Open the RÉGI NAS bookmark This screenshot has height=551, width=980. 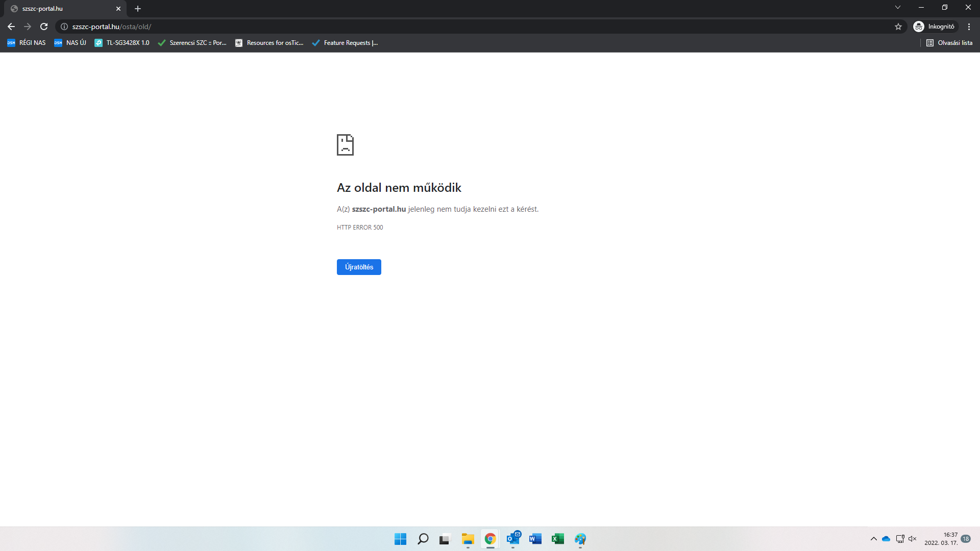coord(27,43)
